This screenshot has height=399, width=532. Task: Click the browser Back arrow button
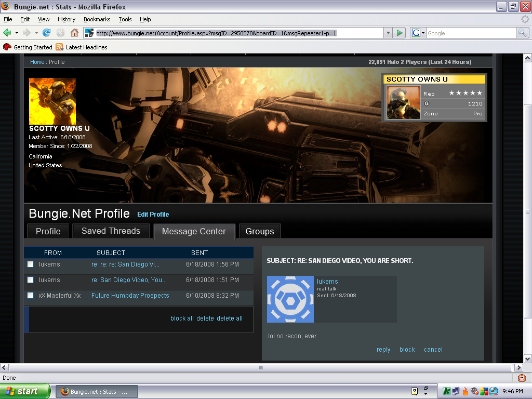tap(8, 33)
